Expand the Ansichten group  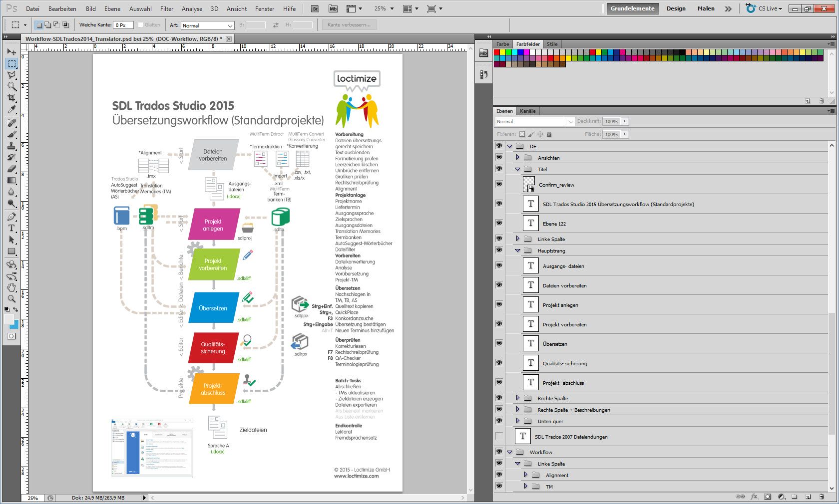(518, 157)
